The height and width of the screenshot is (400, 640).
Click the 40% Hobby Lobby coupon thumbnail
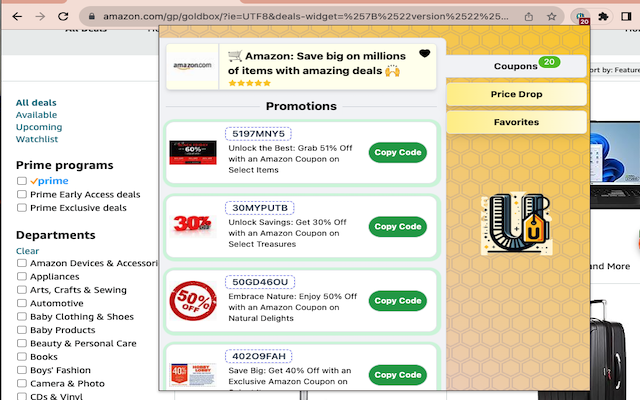pyautogui.click(x=193, y=375)
